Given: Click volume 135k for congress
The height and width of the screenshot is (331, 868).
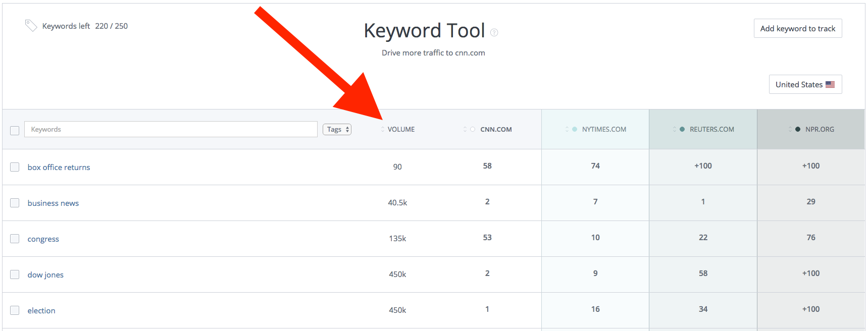Looking at the screenshot, I should tap(397, 238).
